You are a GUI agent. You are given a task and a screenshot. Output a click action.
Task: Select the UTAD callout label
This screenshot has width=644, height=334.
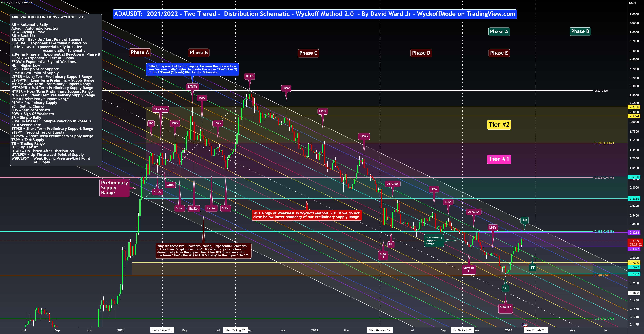click(x=249, y=76)
